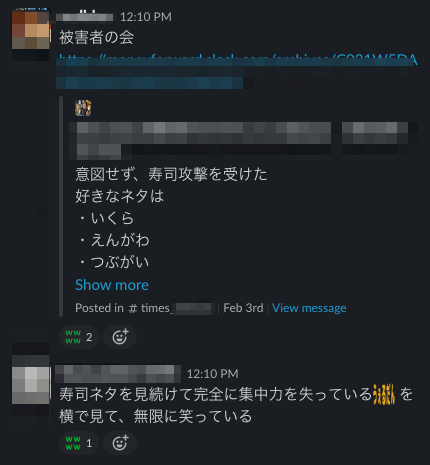Click the Feb 3rd date in quote footer
The width and height of the screenshot is (430, 465).
coord(243,308)
